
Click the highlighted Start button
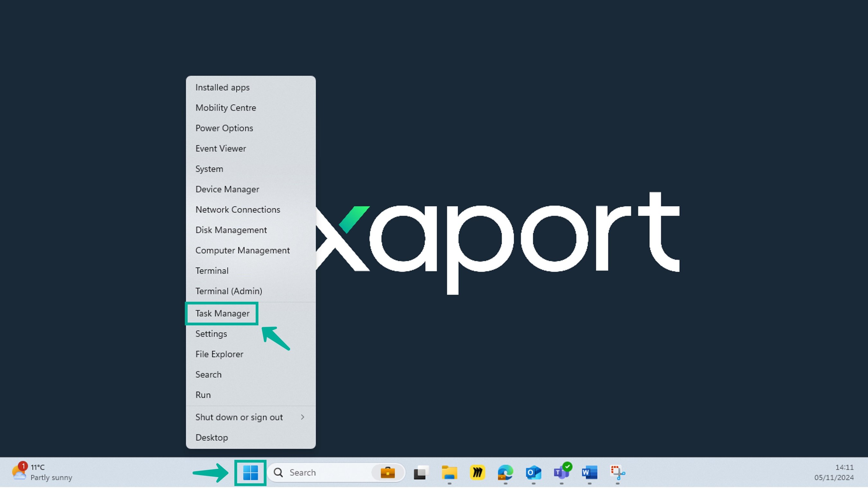[x=250, y=472]
